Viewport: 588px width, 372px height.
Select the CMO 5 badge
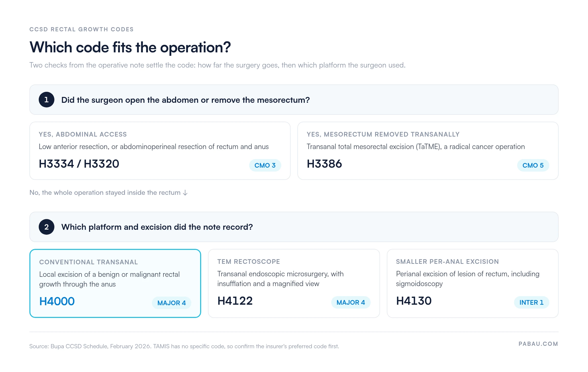pyautogui.click(x=533, y=165)
